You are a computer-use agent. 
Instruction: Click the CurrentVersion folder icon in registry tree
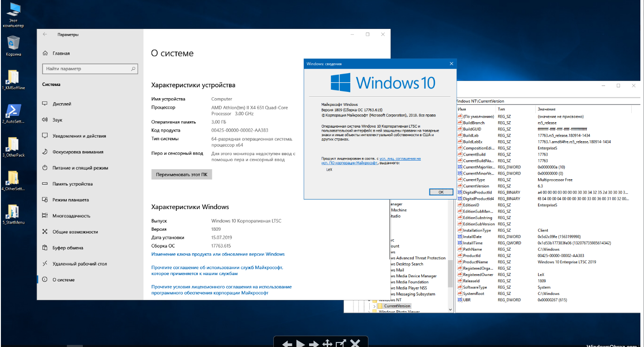coord(380,306)
